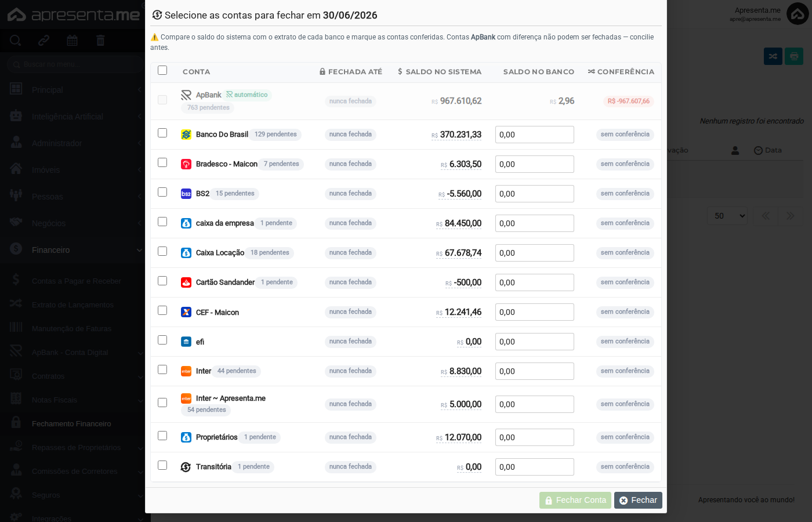The width and height of the screenshot is (812, 522).
Task: Click the search magnifier icon in top toolbar
Action: 16,41
